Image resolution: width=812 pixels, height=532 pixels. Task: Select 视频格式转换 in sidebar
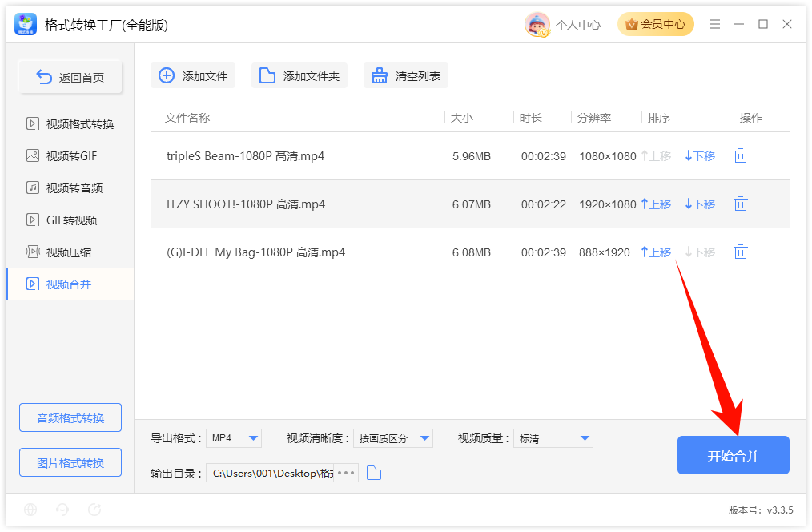[x=70, y=124]
